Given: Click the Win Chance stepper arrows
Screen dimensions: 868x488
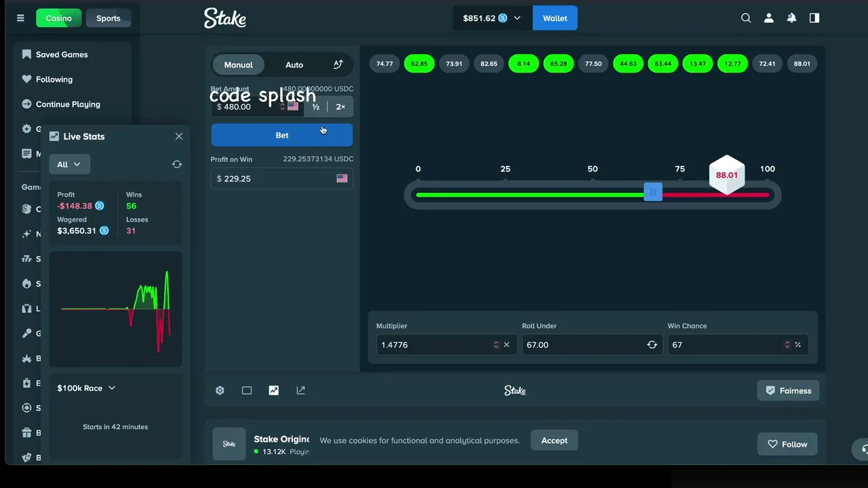Looking at the screenshot, I should pyautogui.click(x=787, y=345).
